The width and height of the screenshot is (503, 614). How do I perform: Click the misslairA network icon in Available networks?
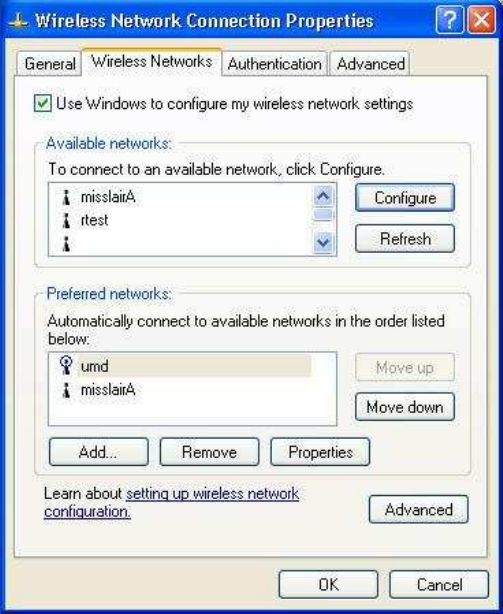point(67,197)
